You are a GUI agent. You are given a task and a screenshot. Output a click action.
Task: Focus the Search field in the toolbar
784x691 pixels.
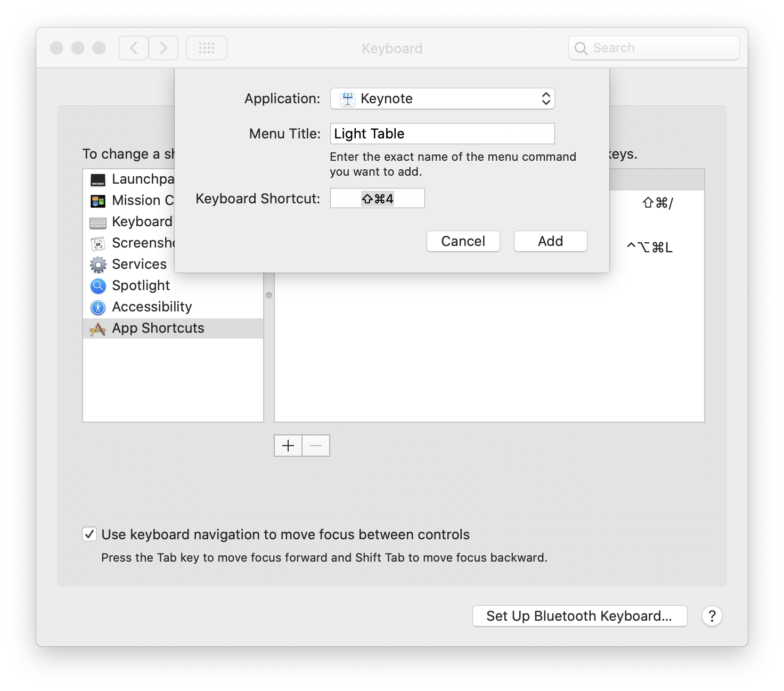(654, 48)
